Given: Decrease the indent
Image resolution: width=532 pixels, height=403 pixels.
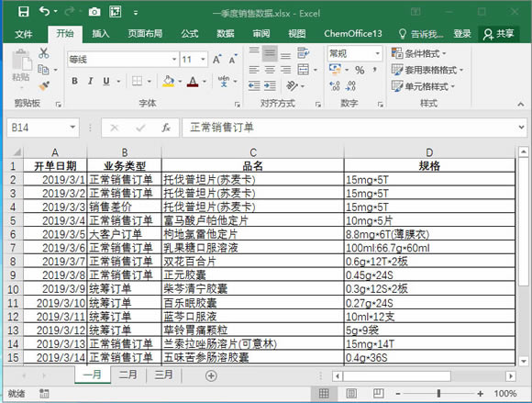Looking at the screenshot, I should click(254, 85).
